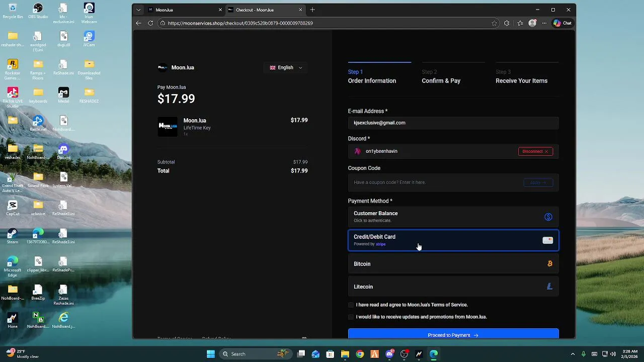This screenshot has height=362, width=644.
Task: Agree to Moon.lua's Terms of Service checkbox
Action: (x=351, y=305)
